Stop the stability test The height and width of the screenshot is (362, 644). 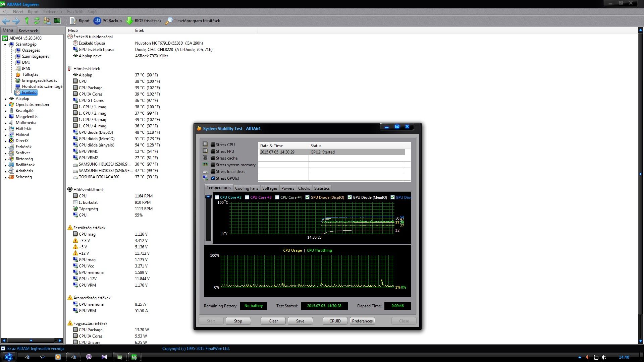click(x=238, y=321)
